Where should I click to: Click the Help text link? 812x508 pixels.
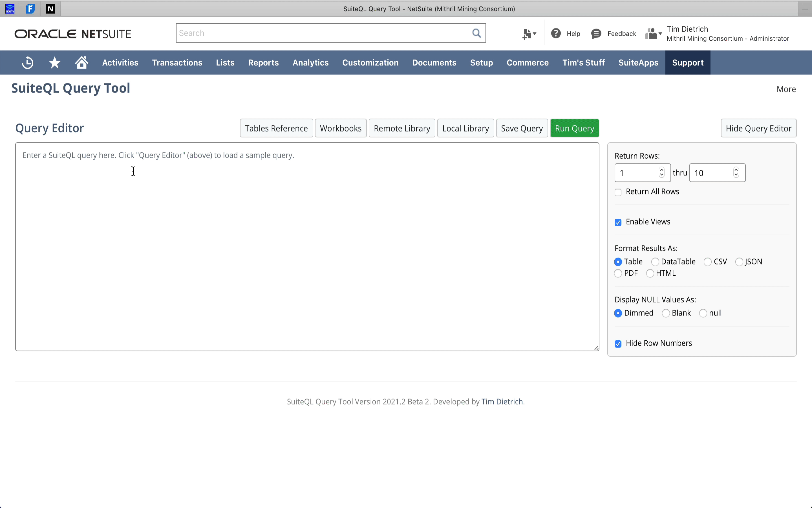(573, 34)
